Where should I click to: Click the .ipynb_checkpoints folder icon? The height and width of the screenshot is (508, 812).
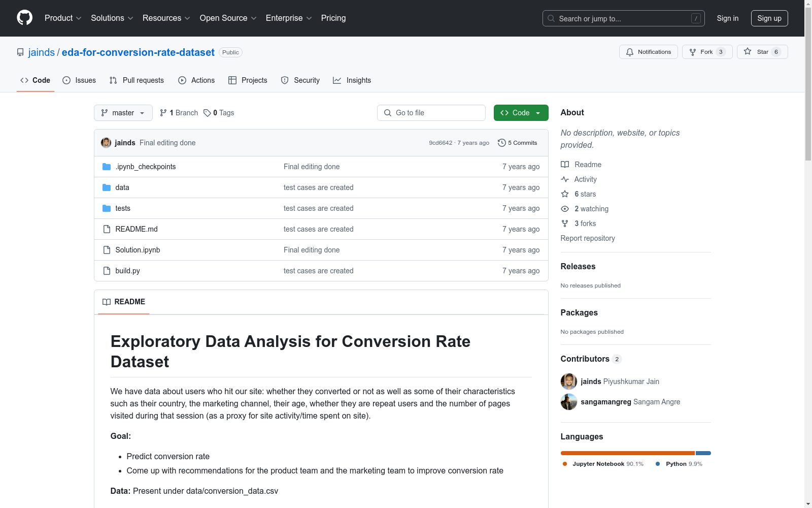[107, 167]
